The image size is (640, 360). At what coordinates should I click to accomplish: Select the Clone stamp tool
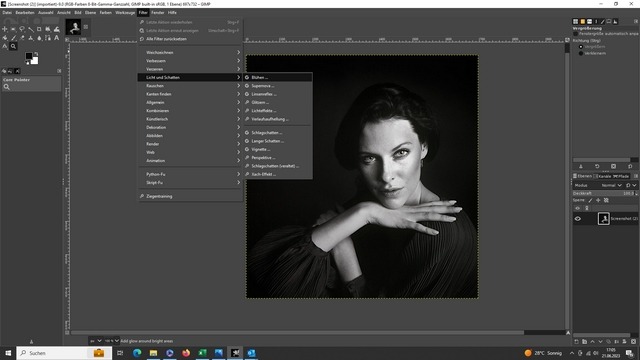click(x=31, y=38)
